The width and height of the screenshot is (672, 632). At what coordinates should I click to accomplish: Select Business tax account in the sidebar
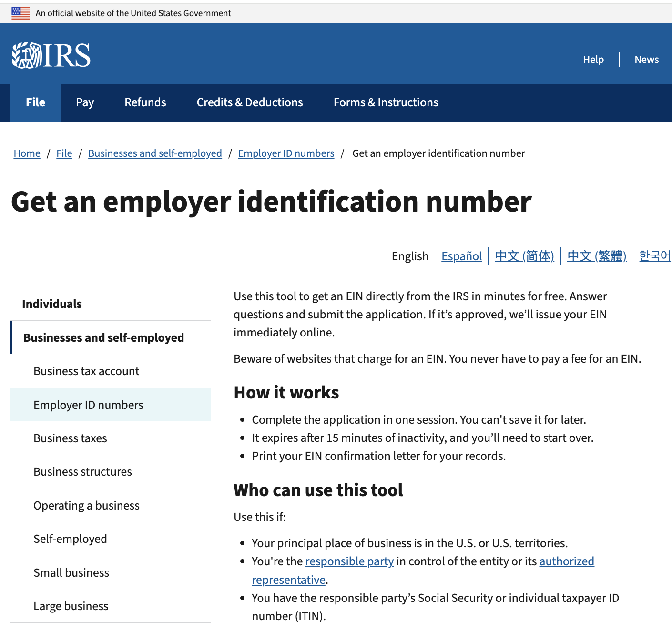click(x=86, y=371)
